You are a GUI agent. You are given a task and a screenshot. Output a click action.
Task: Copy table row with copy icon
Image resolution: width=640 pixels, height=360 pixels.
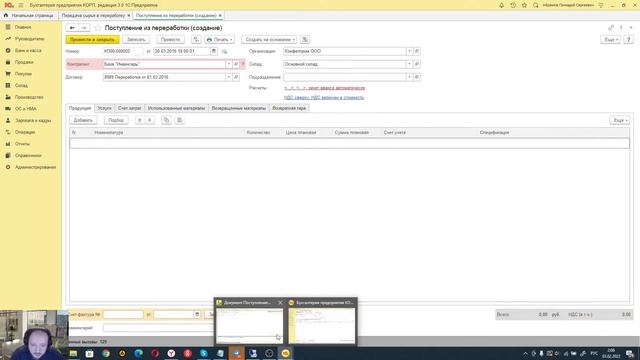coord(166,120)
